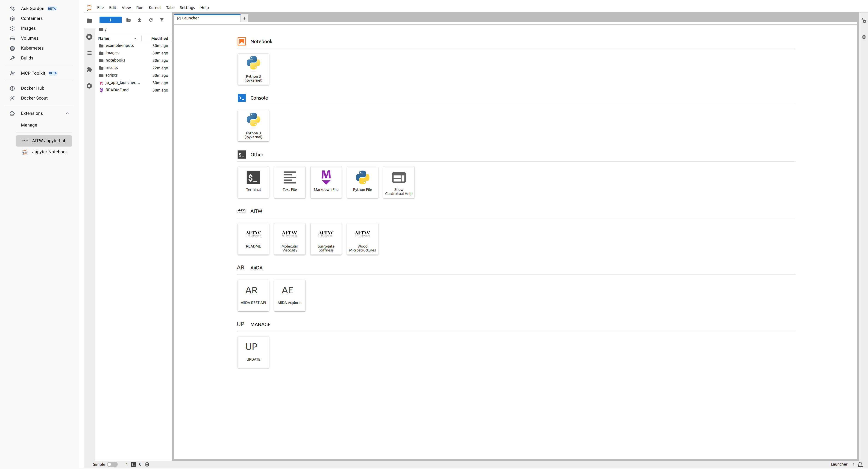Open the debugger bug icon

(864, 37)
